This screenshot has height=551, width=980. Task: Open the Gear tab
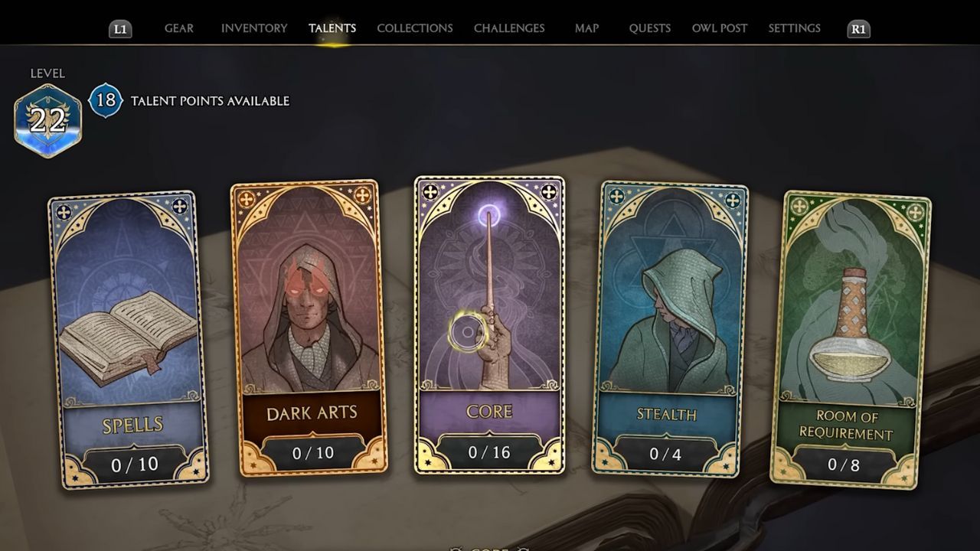179,28
